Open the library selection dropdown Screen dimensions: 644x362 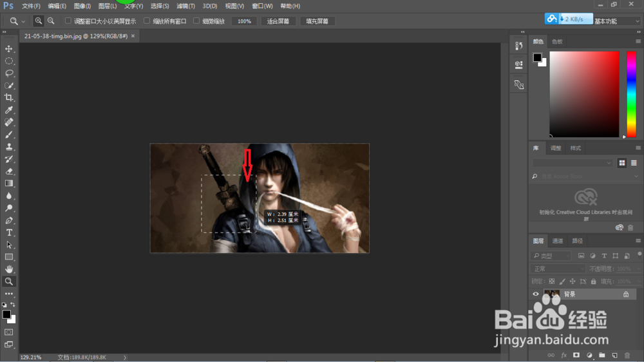pos(572,163)
